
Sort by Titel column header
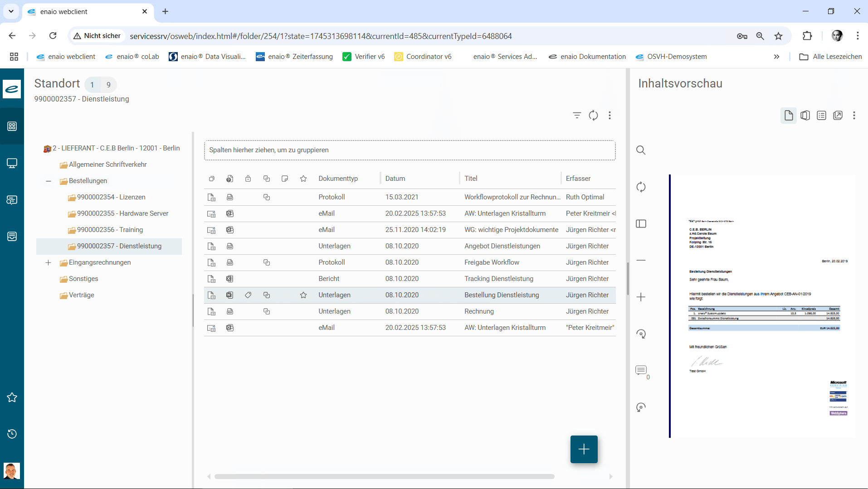471,179
